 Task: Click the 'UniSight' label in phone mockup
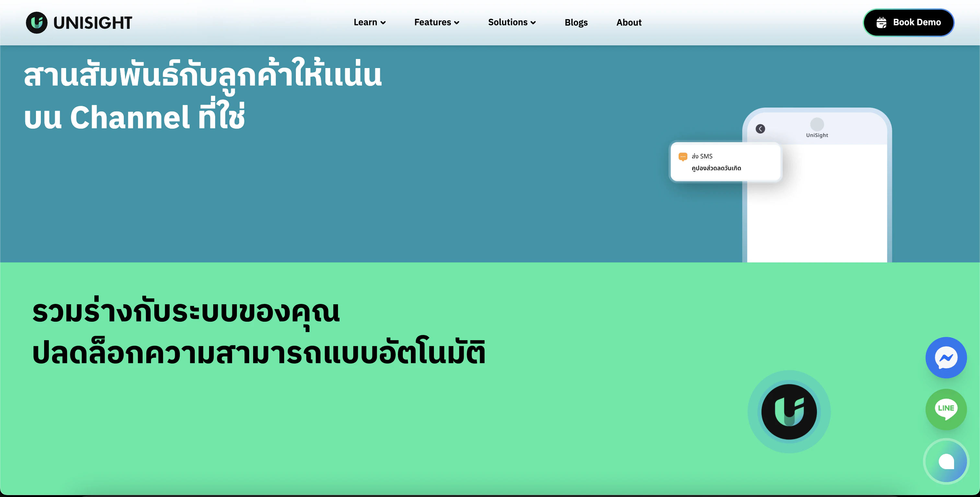[x=817, y=135]
